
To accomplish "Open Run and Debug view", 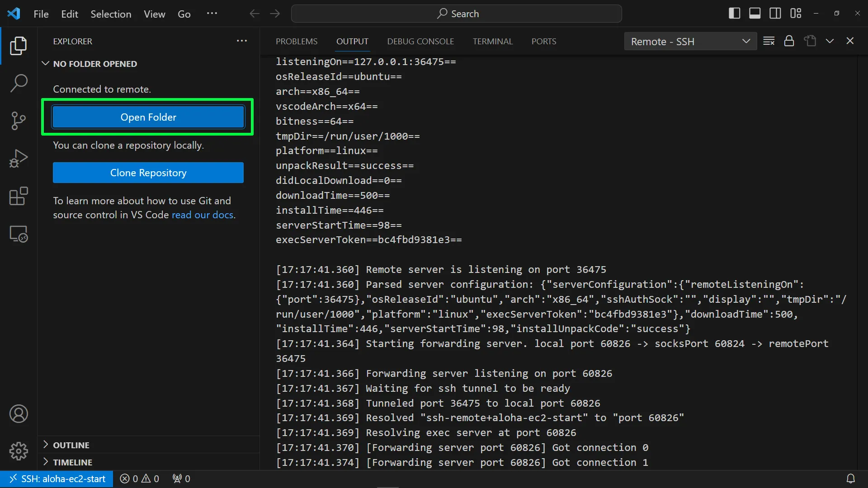I will (x=19, y=158).
